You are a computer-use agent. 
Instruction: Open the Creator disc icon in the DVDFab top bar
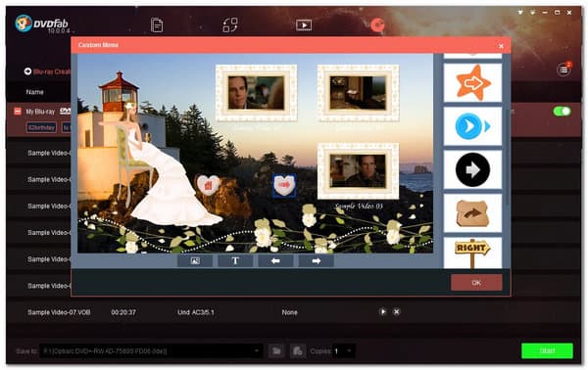click(377, 25)
